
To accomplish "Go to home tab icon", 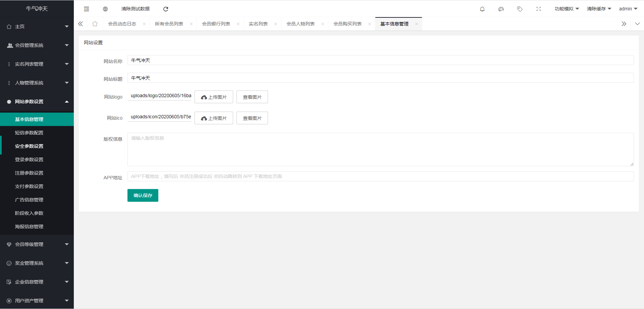I will (x=95, y=24).
